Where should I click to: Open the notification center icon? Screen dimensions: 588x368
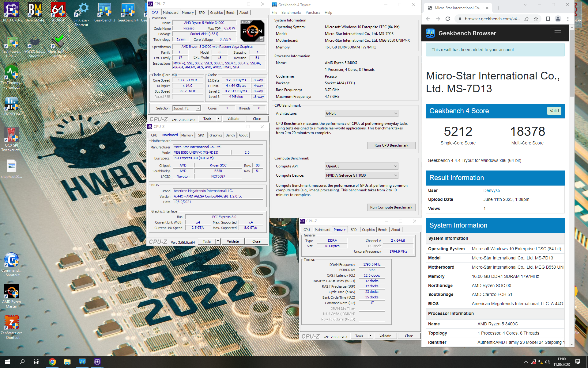click(x=578, y=362)
